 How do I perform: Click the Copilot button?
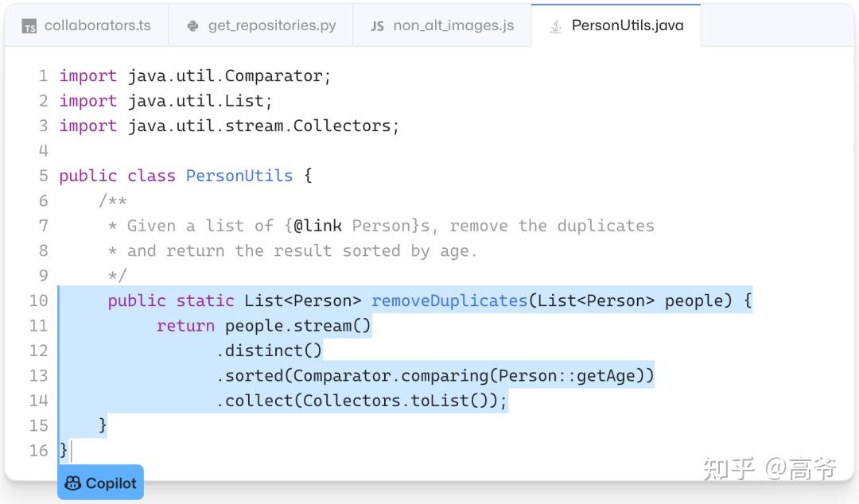click(100, 483)
